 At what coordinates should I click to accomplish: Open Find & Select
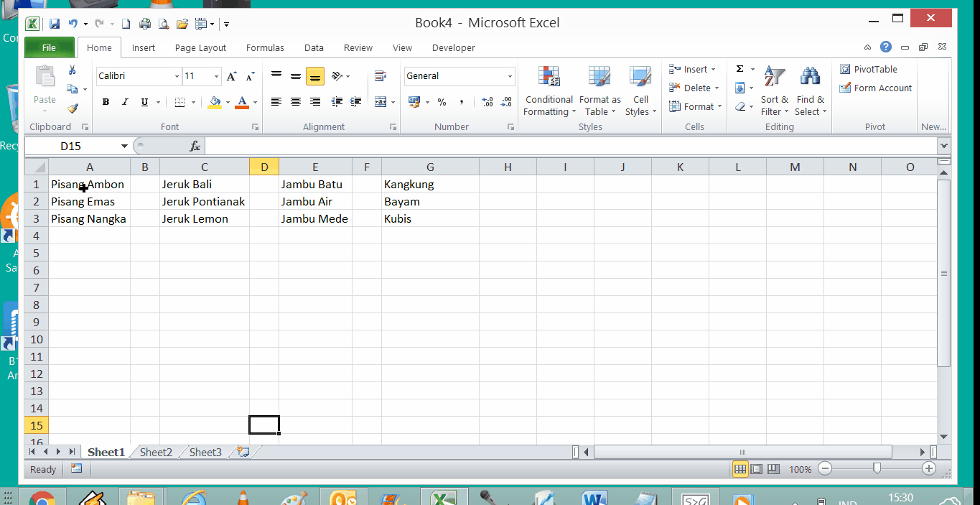[x=810, y=89]
